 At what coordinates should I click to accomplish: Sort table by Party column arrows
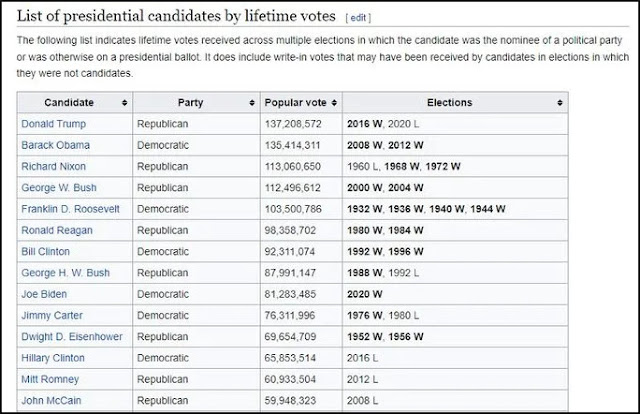click(250, 103)
